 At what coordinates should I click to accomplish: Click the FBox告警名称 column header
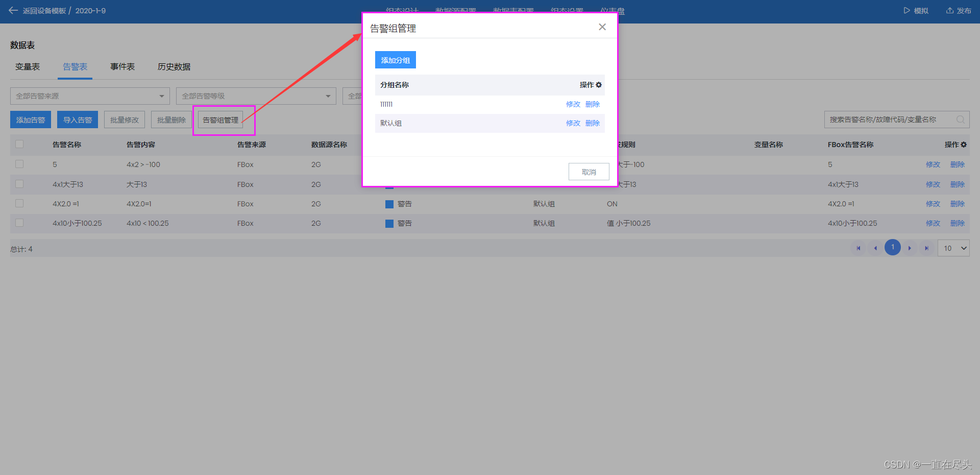850,145
